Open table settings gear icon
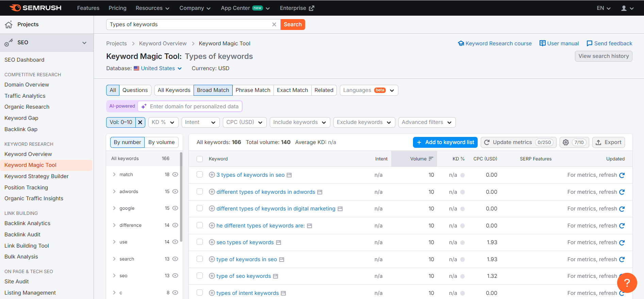The image size is (644, 299). pos(566,142)
